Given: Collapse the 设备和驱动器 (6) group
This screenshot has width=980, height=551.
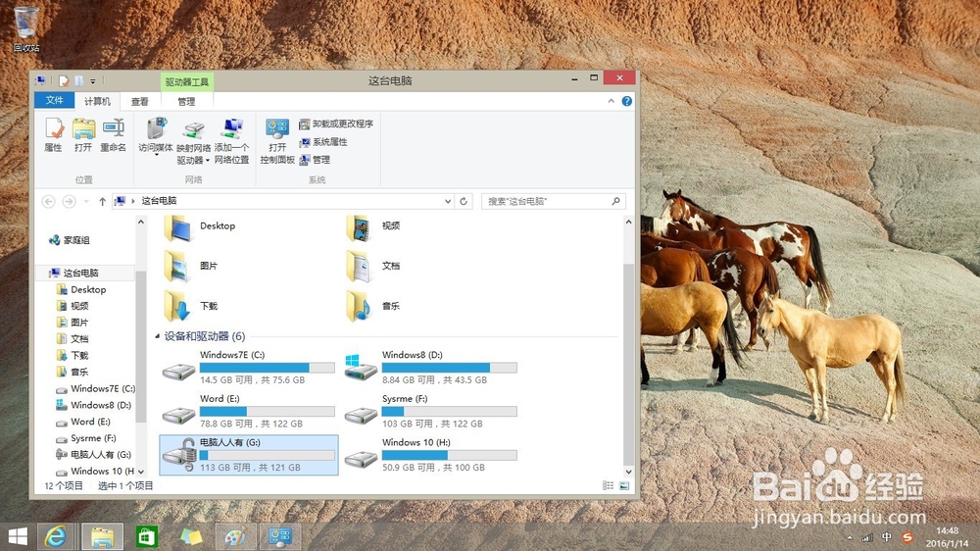Looking at the screenshot, I should 158,336.
